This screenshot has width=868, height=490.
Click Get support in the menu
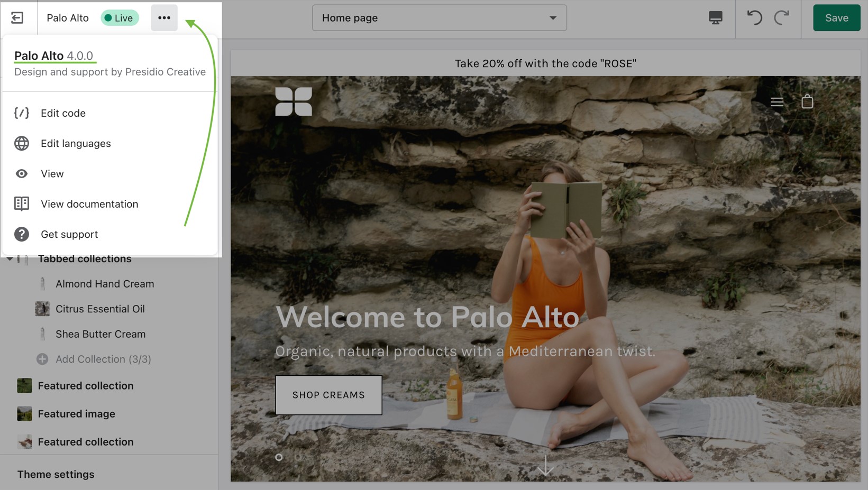point(69,234)
